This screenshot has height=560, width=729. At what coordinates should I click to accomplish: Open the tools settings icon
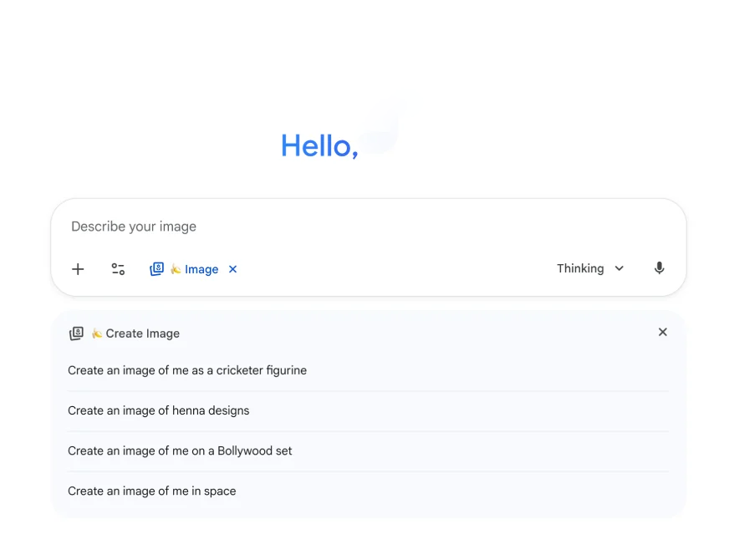pos(117,269)
